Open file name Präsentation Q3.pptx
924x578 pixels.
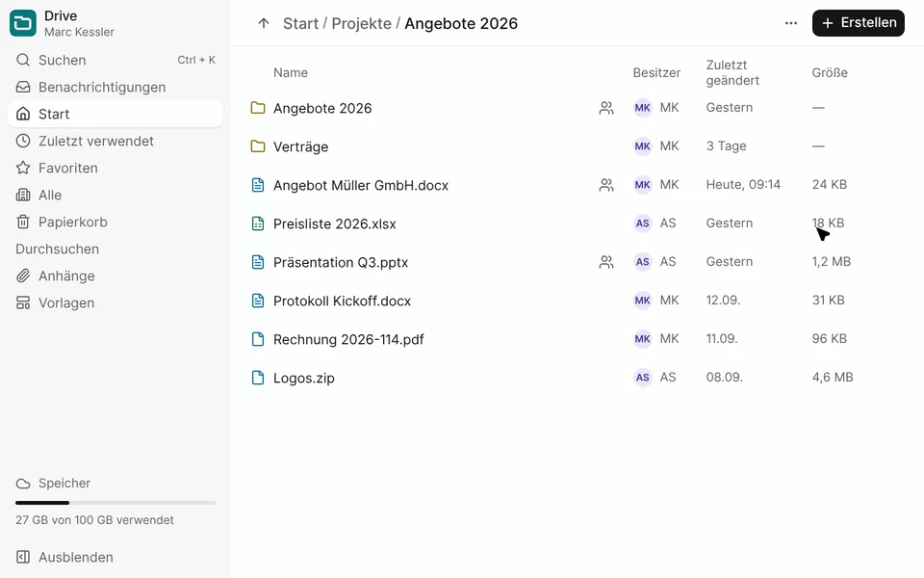point(341,262)
